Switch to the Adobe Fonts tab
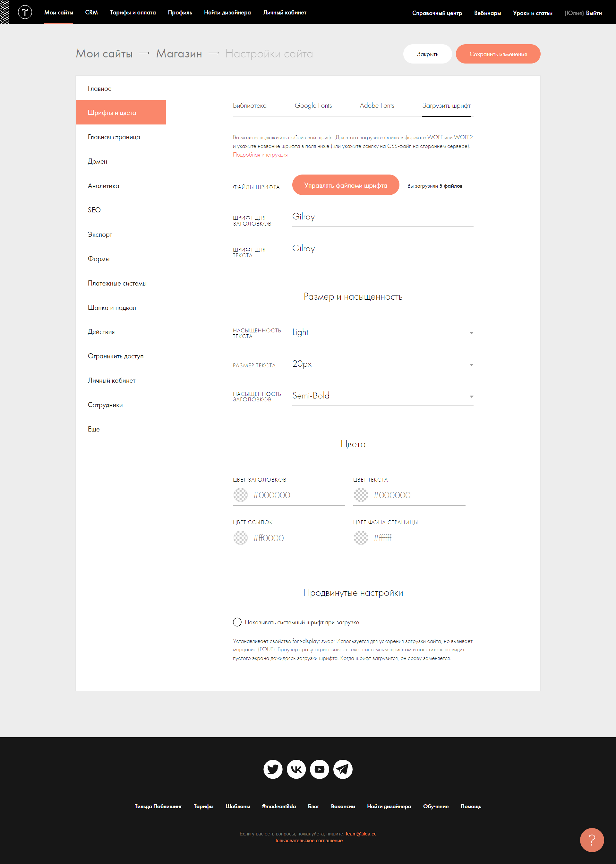Screen dimensions: 616x864 pos(377,106)
